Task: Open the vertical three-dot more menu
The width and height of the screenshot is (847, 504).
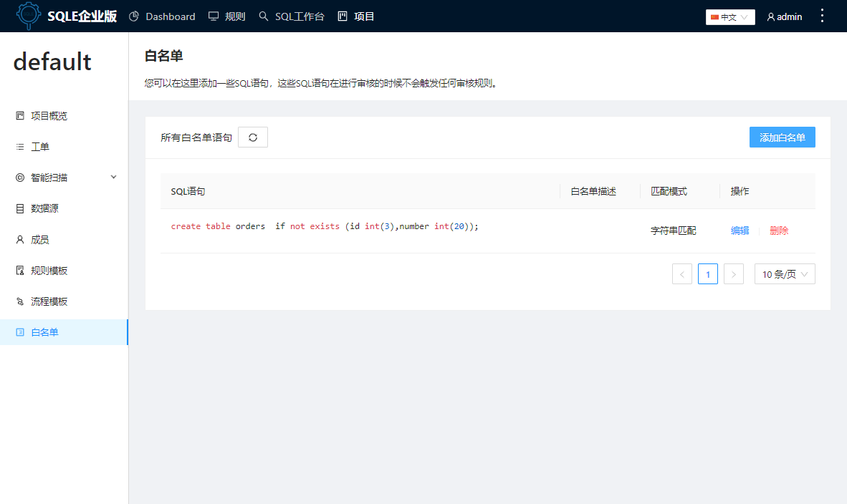Action: coord(821,16)
